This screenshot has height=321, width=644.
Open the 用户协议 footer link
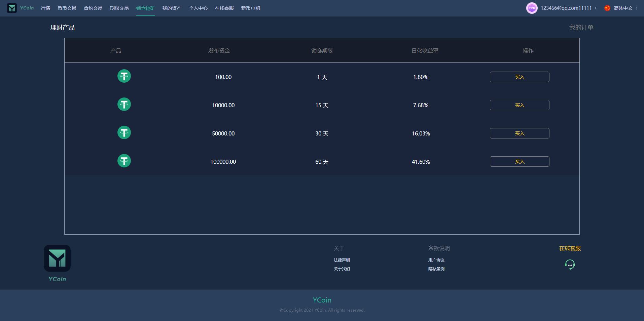pyautogui.click(x=436, y=260)
